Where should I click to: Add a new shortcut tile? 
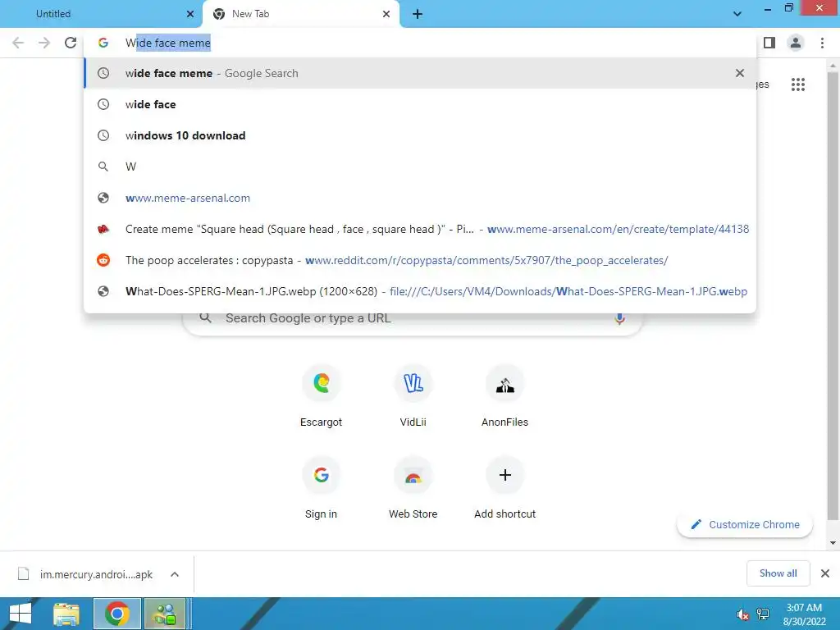(504, 489)
